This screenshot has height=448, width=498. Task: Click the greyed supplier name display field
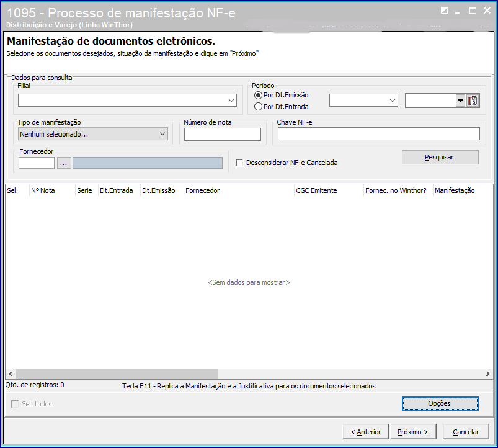pyautogui.click(x=148, y=163)
